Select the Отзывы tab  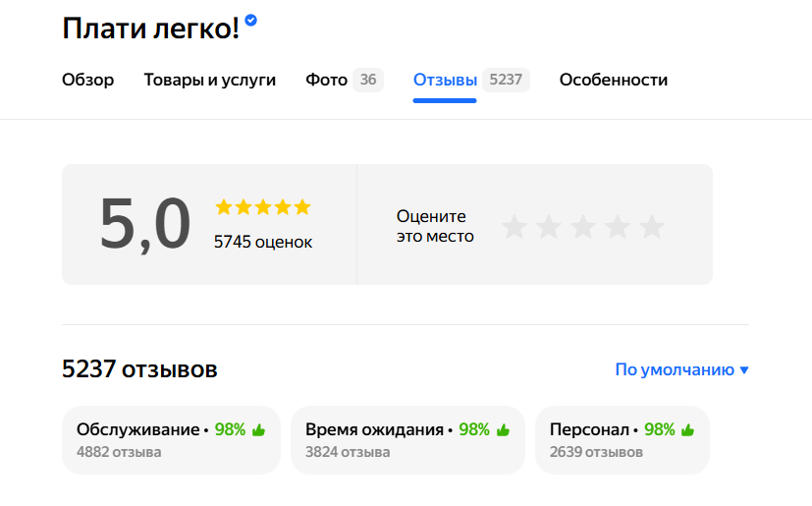[445, 80]
